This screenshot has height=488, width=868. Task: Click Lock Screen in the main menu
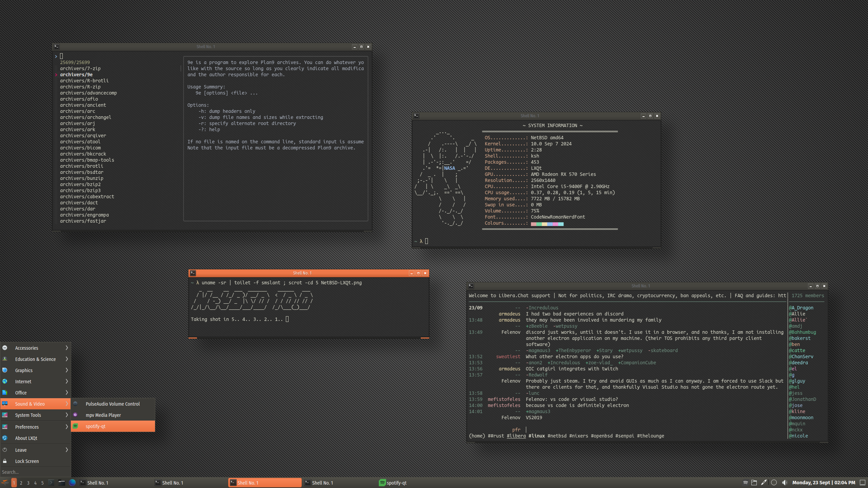point(27,461)
